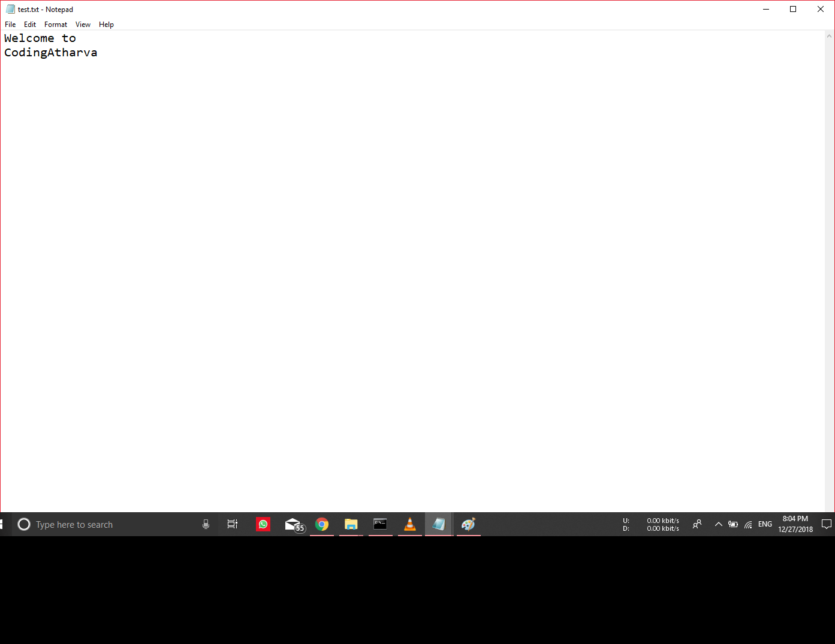Open the Command Prompt taskbar icon

point(380,524)
